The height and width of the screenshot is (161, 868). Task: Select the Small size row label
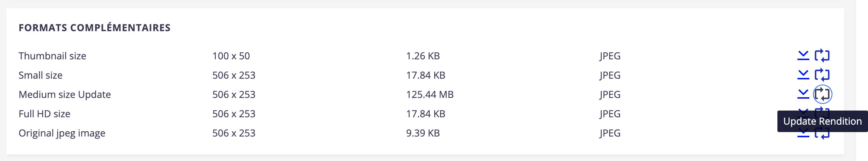(x=40, y=75)
